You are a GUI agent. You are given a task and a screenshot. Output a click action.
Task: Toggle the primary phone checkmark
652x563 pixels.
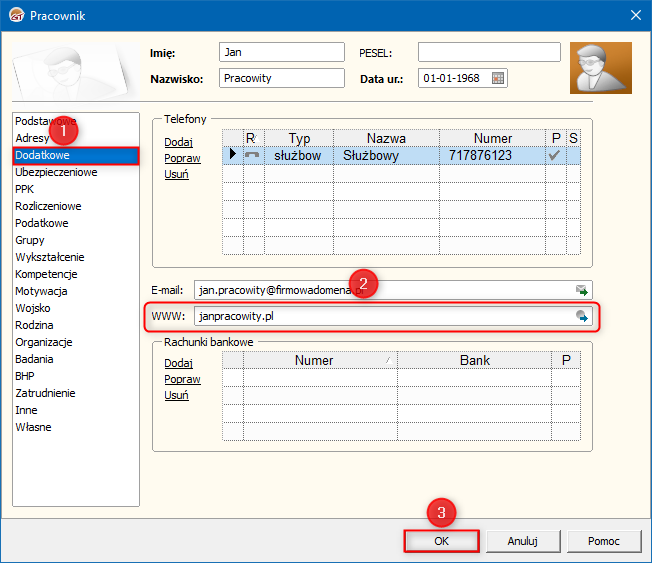(554, 156)
